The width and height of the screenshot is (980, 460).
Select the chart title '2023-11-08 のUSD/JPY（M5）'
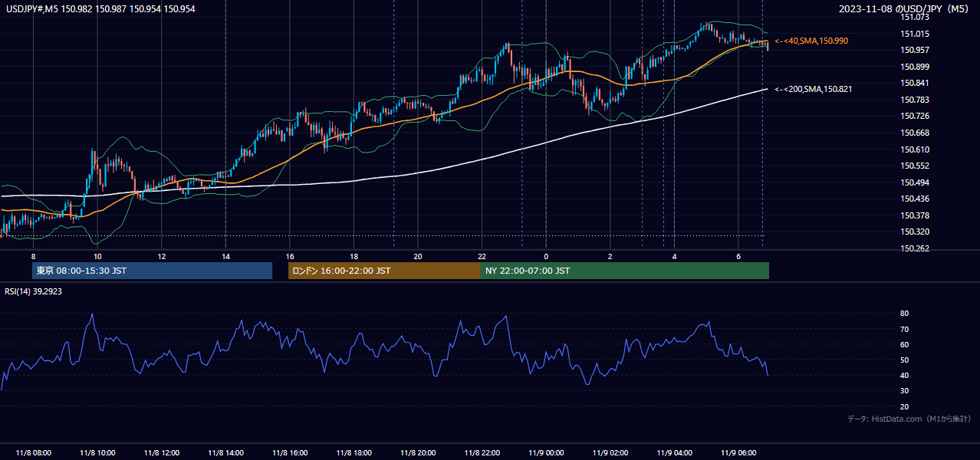906,8
